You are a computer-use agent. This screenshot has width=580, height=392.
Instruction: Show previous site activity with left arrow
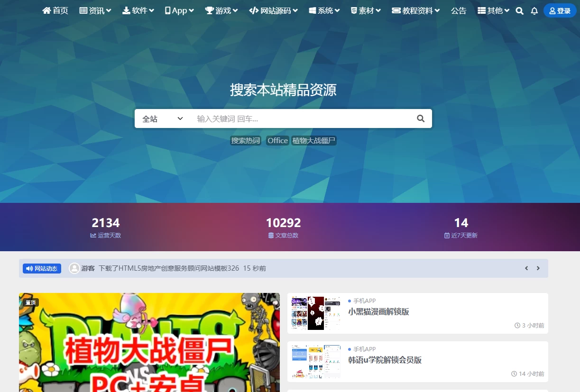pyautogui.click(x=526, y=268)
